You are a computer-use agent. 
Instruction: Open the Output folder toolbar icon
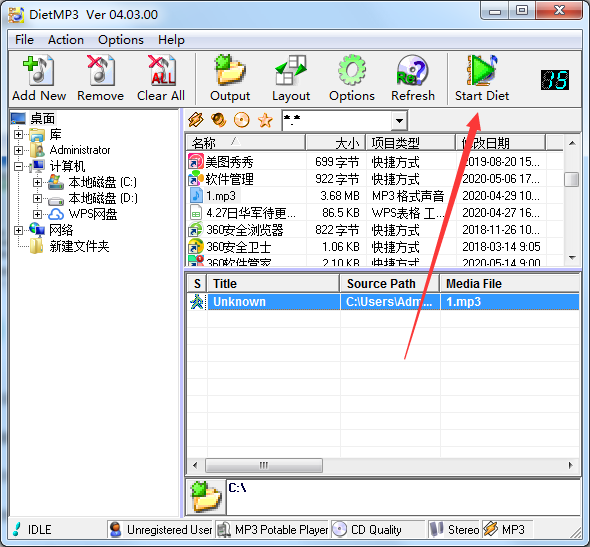230,70
